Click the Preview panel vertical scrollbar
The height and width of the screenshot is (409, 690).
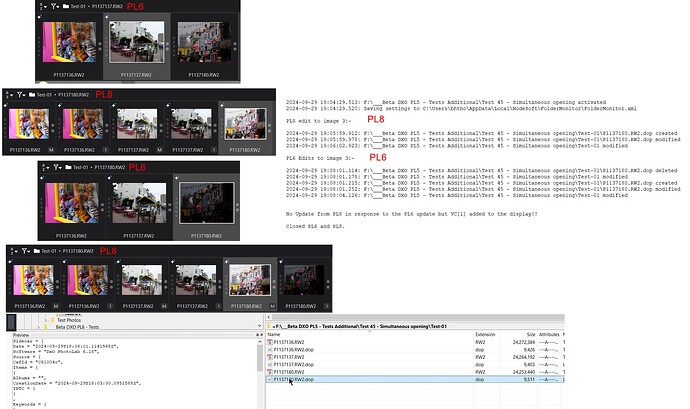[260, 357]
